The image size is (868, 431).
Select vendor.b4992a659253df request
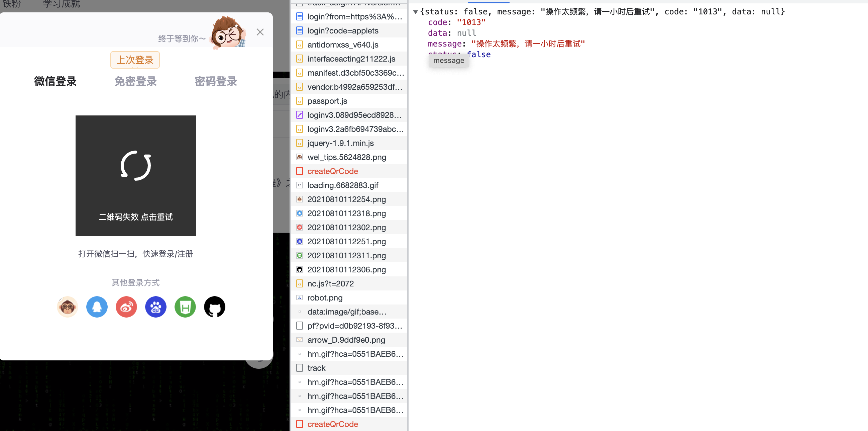pos(349,87)
